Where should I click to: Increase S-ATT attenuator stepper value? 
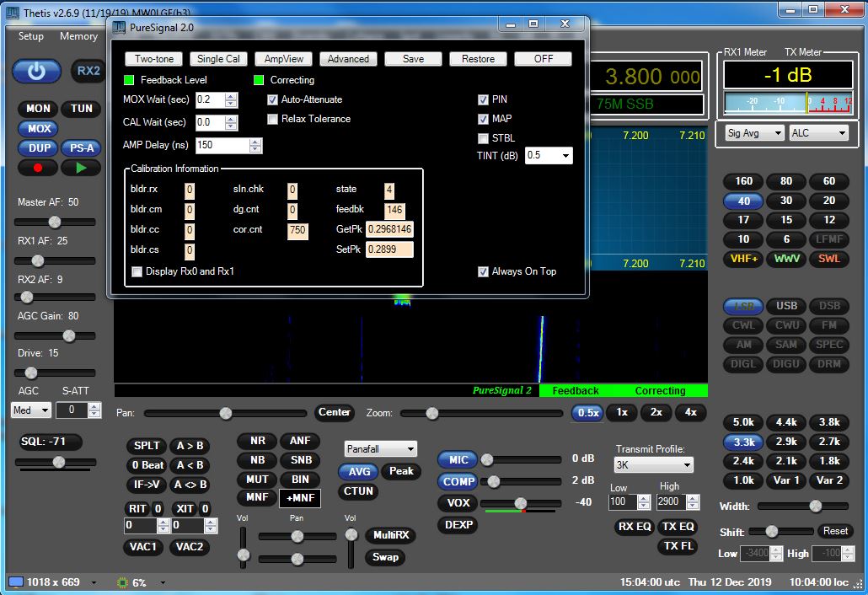pos(94,407)
